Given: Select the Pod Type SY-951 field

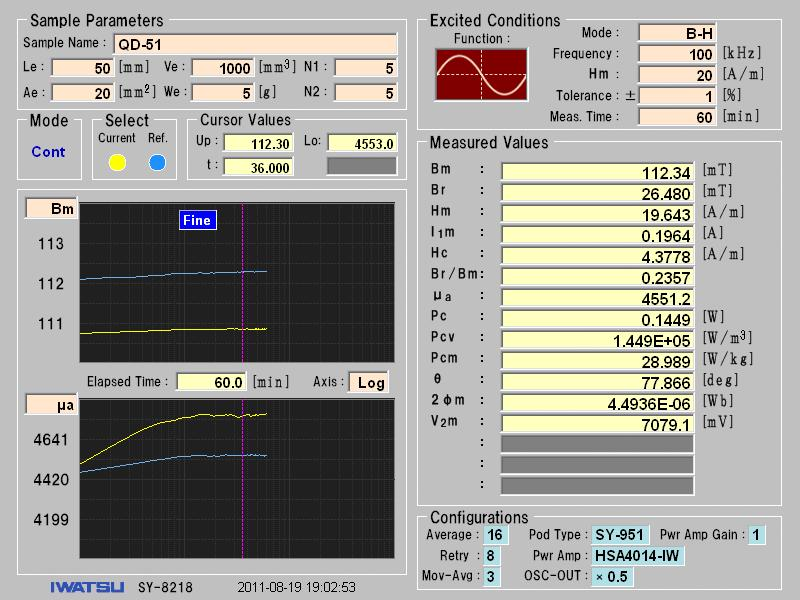Looking at the screenshot, I should 619,535.
